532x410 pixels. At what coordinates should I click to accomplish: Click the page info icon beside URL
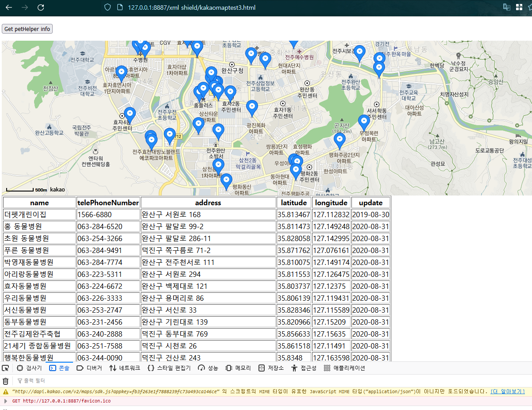(x=119, y=8)
